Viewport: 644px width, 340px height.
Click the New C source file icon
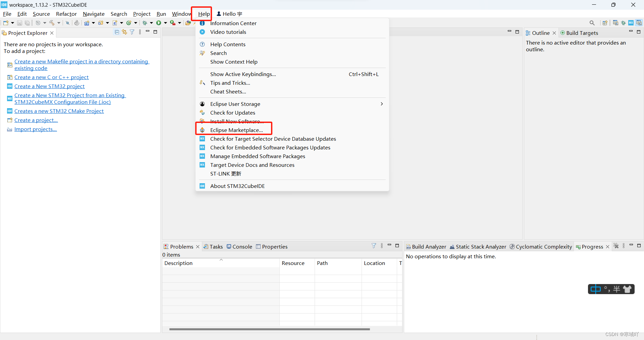point(115,23)
